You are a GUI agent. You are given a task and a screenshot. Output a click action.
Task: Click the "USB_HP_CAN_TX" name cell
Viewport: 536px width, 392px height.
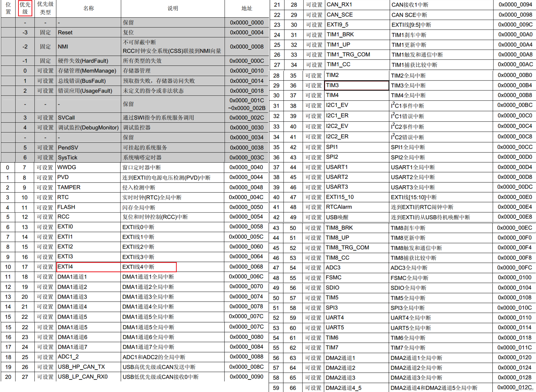[89, 367]
